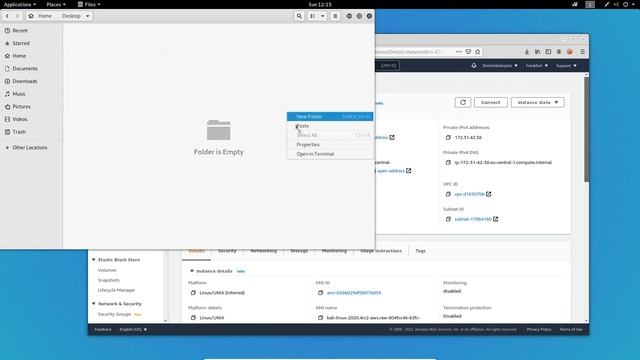Switch to the Storage tab

click(x=299, y=251)
